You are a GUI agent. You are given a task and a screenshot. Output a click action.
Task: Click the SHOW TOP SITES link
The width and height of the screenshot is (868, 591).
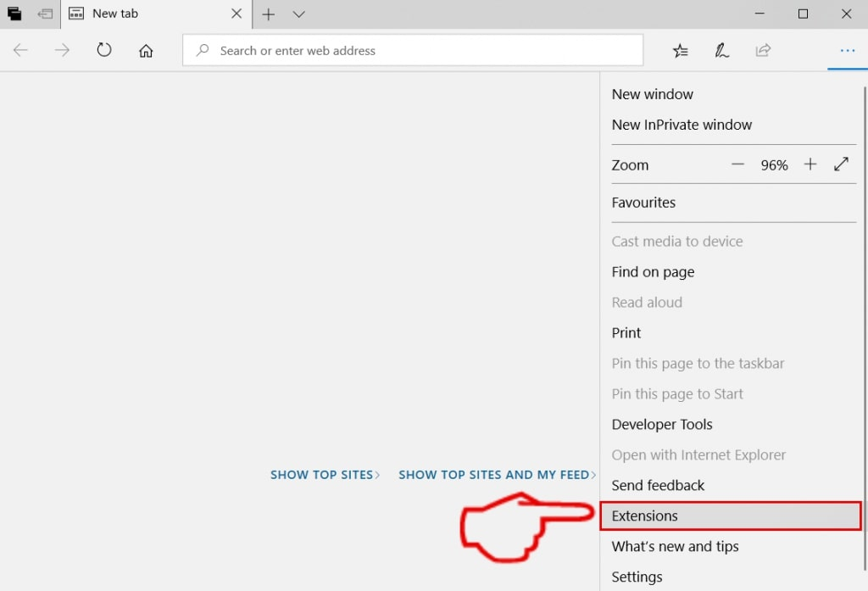325,475
